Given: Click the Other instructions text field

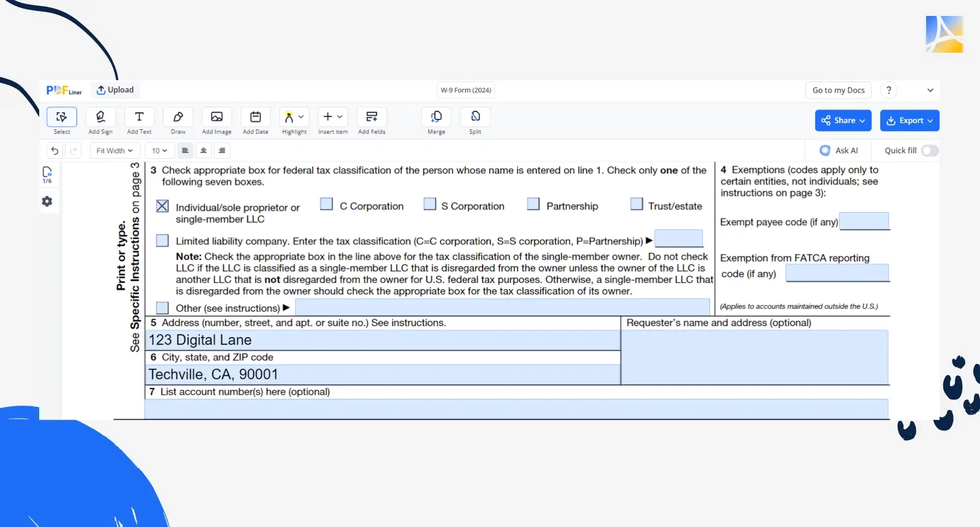Looking at the screenshot, I should tap(502, 307).
